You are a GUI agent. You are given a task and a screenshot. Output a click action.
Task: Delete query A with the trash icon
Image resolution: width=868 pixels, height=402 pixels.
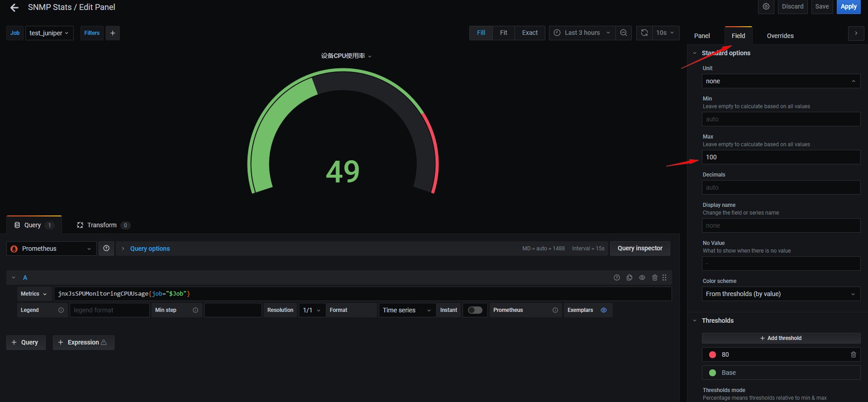tap(654, 278)
